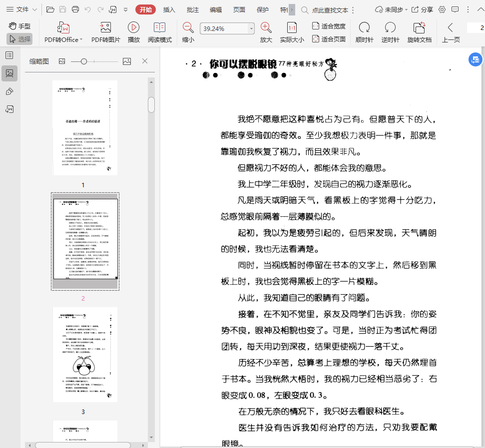Click the save icon

63,9
